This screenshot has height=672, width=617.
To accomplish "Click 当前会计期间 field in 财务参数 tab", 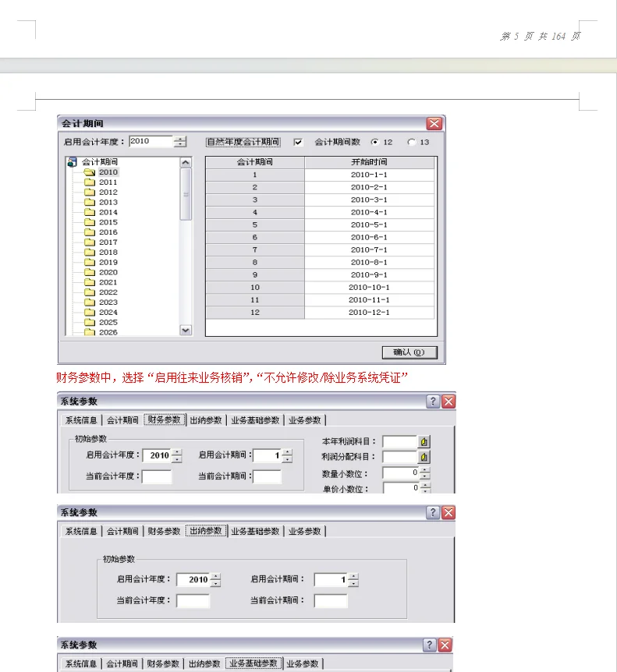I will pos(267,476).
